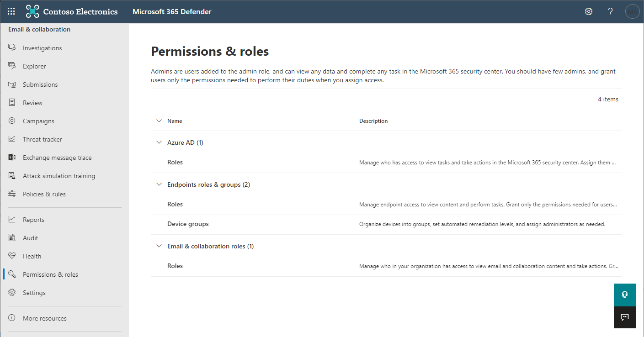Click the Permissions & roles key icon

pos(12,274)
